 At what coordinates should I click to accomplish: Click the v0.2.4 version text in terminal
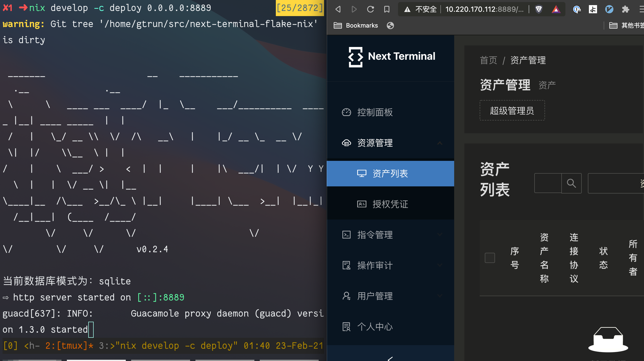tap(152, 249)
